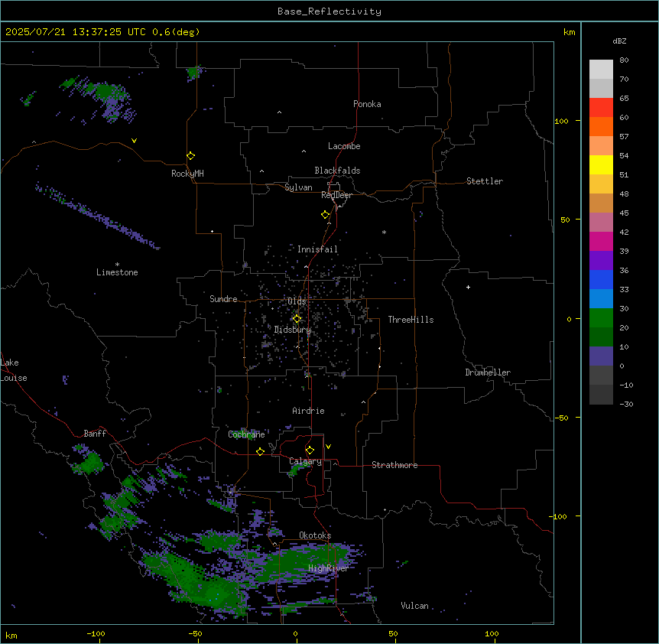Click the Lacombe city label
Viewport: 659px width, 644px height.
click(x=344, y=146)
